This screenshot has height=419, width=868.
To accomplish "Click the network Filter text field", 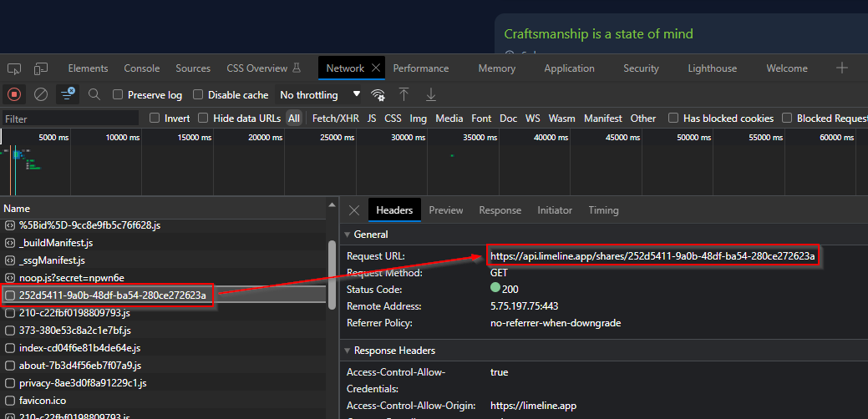I will (x=71, y=119).
